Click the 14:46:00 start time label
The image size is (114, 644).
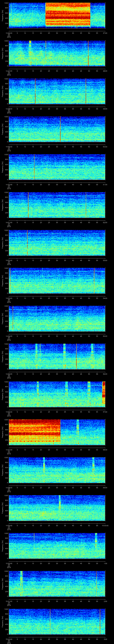(9, 33)
